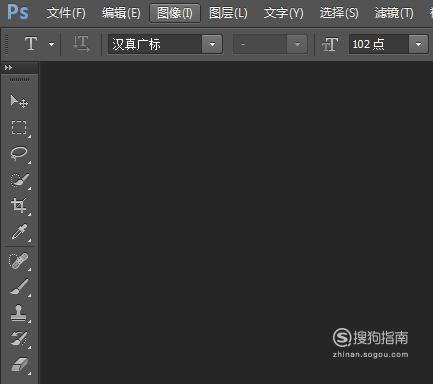Open the 选择(S) menu
The image size is (433, 384).
click(339, 13)
